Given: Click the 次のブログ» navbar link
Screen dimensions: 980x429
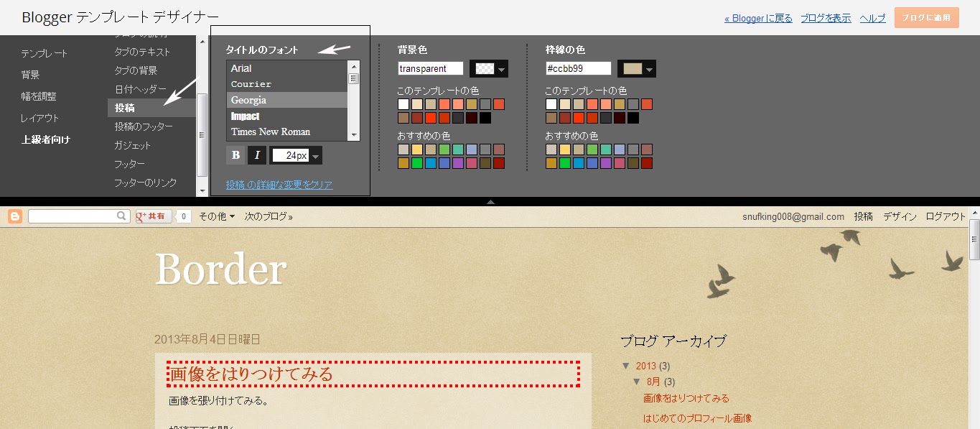Looking at the screenshot, I should coord(269,216).
